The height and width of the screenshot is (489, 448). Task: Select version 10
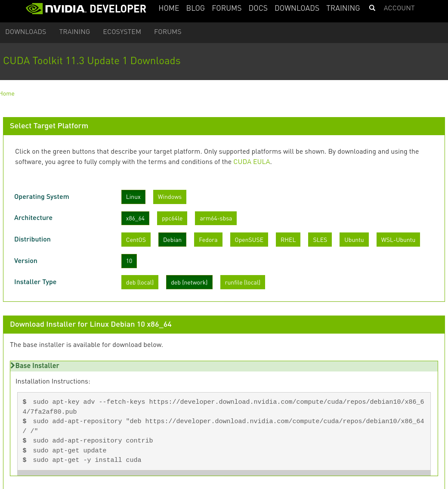129,261
